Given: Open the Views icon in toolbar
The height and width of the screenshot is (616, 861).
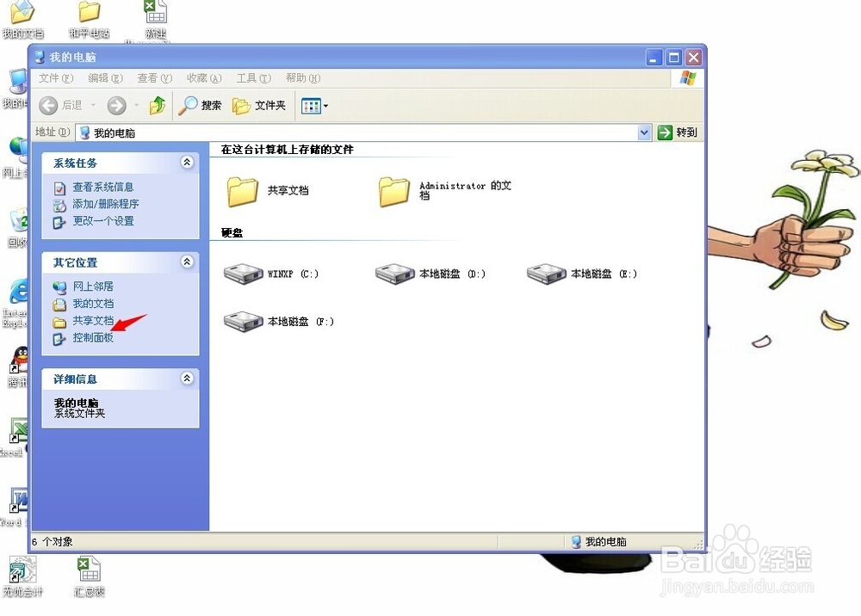Looking at the screenshot, I should [311, 106].
